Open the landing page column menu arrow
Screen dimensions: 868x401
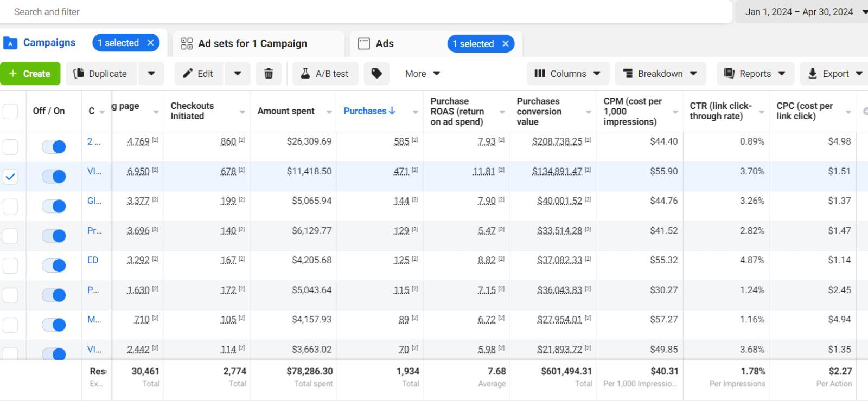156,112
